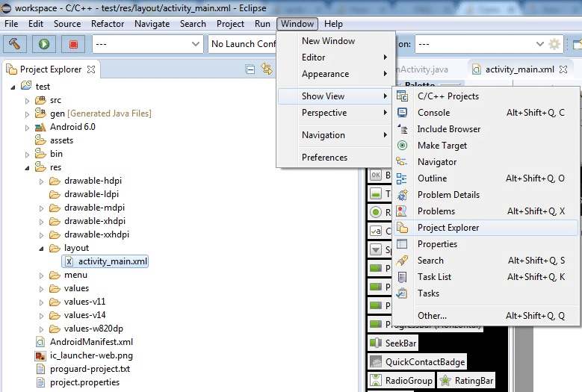Select AndroidManifest.xml file
The width and height of the screenshot is (582, 392).
coord(84,342)
